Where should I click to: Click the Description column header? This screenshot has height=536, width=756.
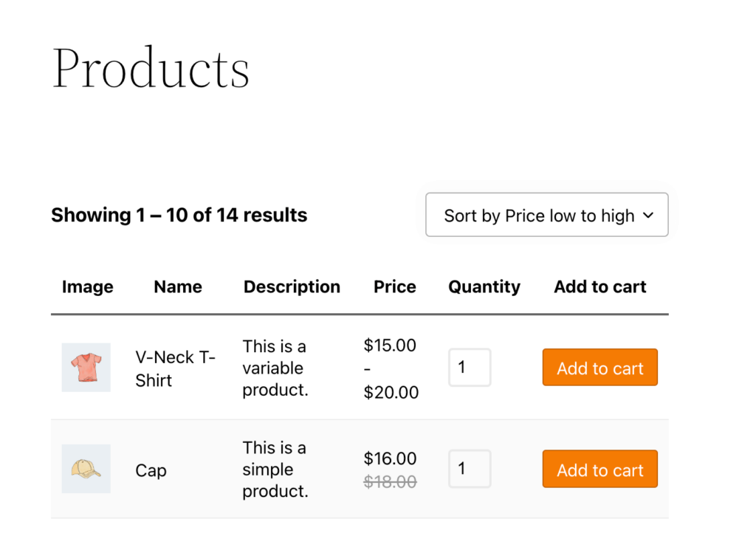[292, 286]
